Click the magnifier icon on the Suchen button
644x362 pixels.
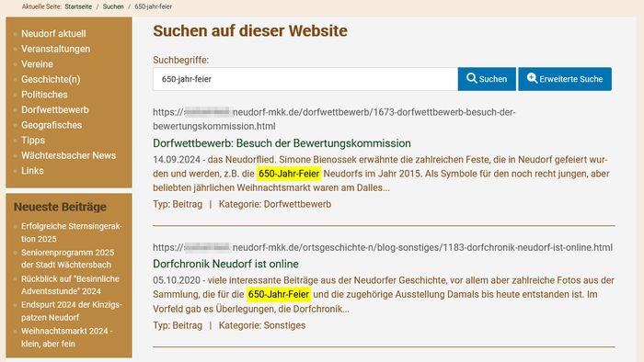[472, 78]
